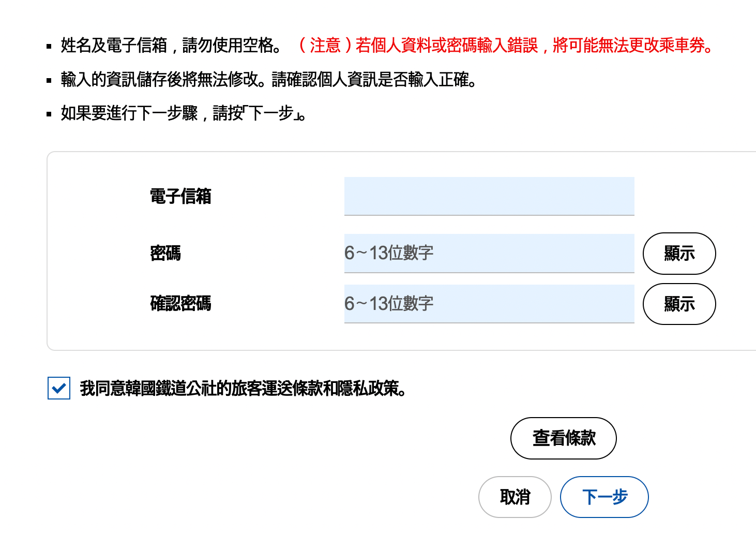Click the bullet before 輸入的資訊 line
This screenshot has height=533, width=756.
tap(49, 81)
